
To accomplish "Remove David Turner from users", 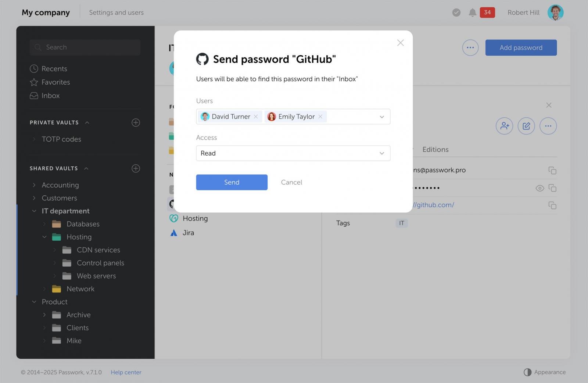I will pyautogui.click(x=256, y=117).
